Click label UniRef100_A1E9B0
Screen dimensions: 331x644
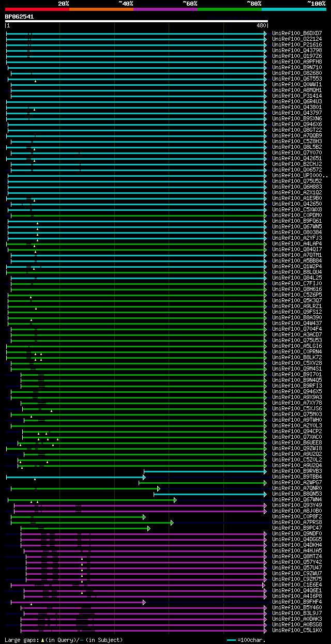pyautogui.click(x=298, y=198)
